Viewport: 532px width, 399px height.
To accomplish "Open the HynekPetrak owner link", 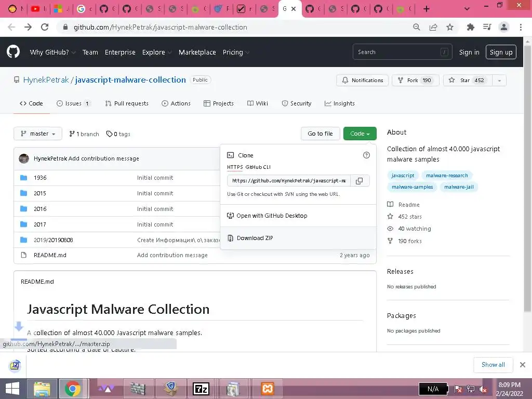I will coord(46,80).
